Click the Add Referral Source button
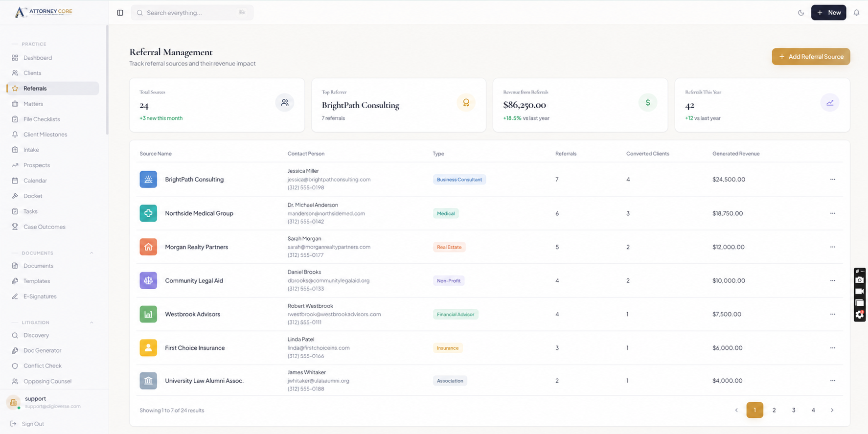This screenshot has width=868, height=434. pos(811,57)
